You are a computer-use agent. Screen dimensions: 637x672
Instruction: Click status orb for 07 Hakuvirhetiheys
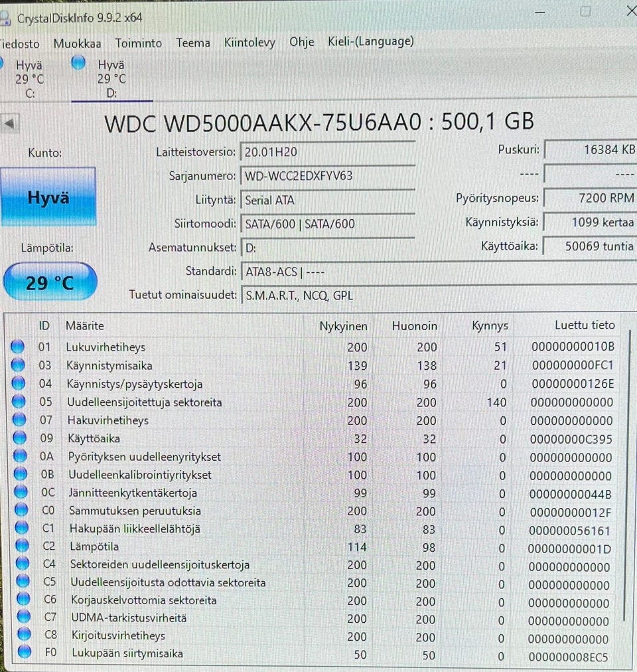pos(19,420)
